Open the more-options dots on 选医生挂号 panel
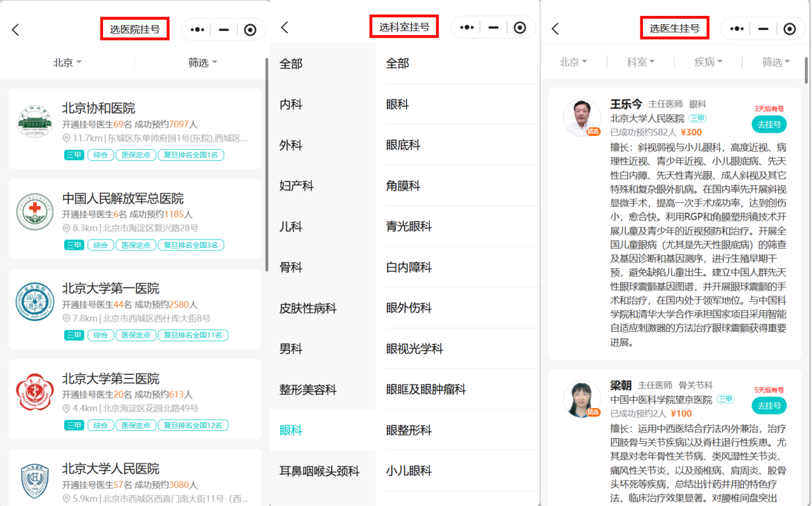 coord(737,29)
